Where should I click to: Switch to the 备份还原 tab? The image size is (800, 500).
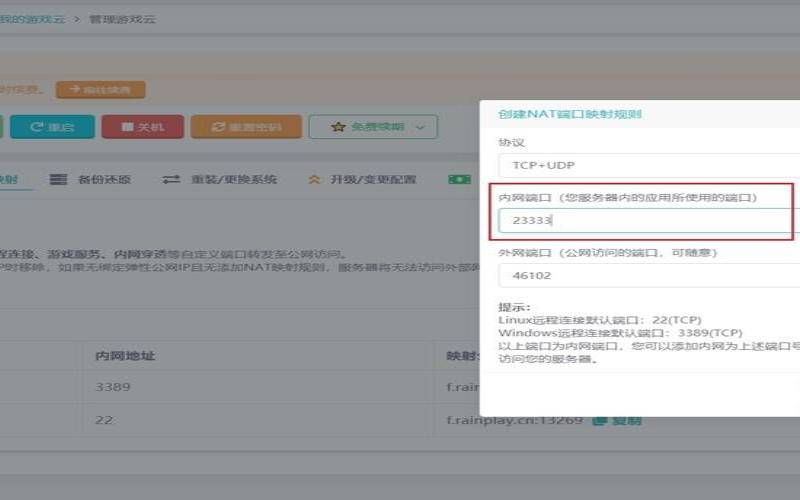point(90,180)
